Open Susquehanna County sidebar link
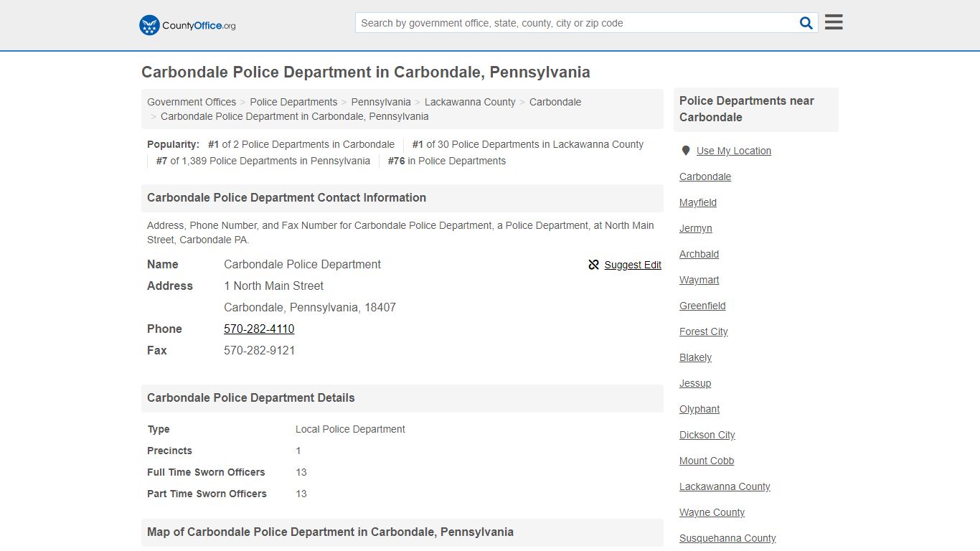This screenshot has width=980, height=551. click(727, 538)
